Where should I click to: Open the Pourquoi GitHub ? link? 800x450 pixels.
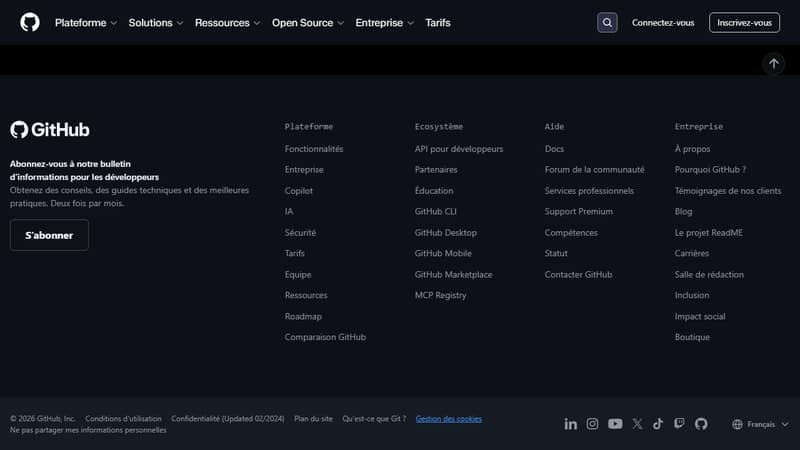pos(710,169)
